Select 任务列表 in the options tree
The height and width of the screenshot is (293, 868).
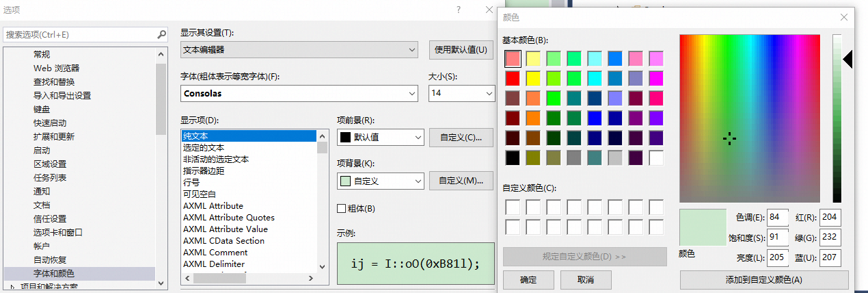point(50,177)
